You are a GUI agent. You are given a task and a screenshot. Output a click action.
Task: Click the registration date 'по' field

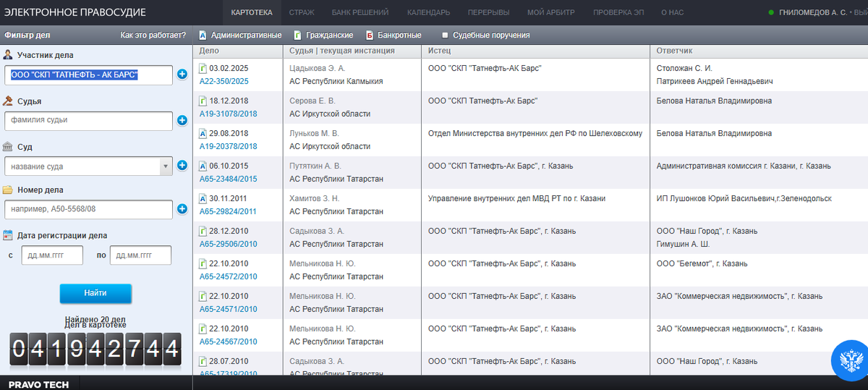140,255
